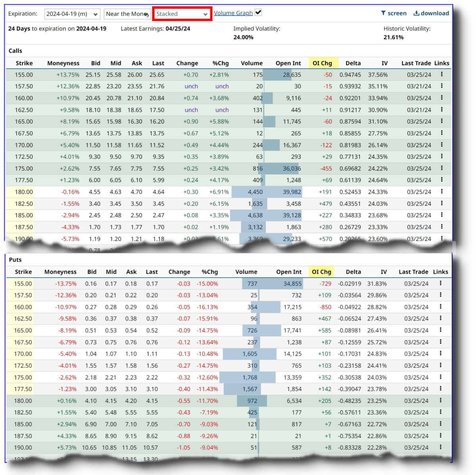This screenshot has width=476, height=475.
Task: Open links menu for the 175.00 call strike
Action: [441, 168]
